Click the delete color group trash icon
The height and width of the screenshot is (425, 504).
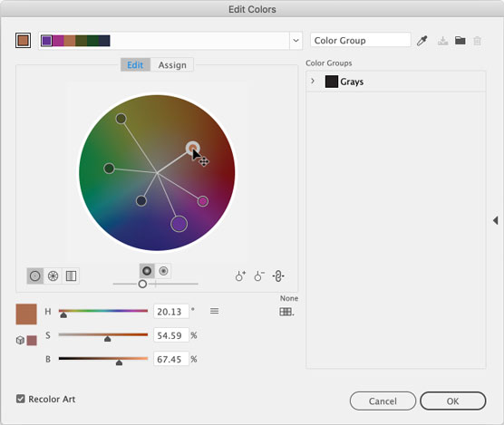[478, 41]
